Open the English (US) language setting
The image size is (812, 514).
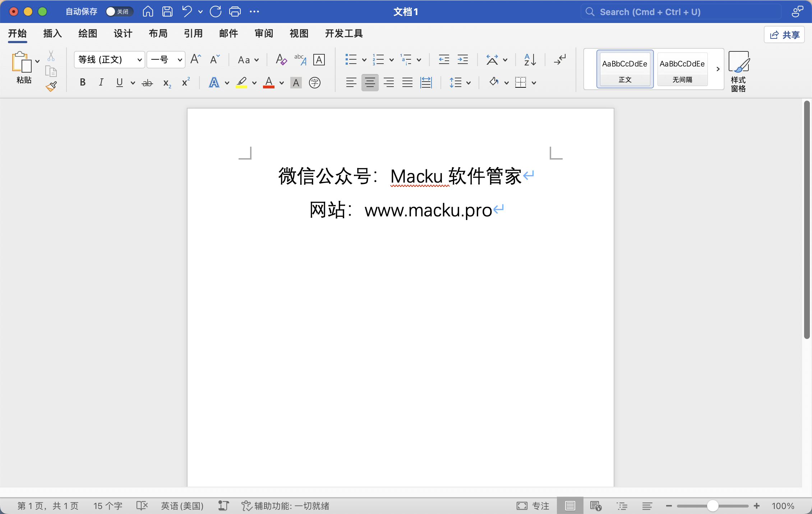click(x=182, y=506)
